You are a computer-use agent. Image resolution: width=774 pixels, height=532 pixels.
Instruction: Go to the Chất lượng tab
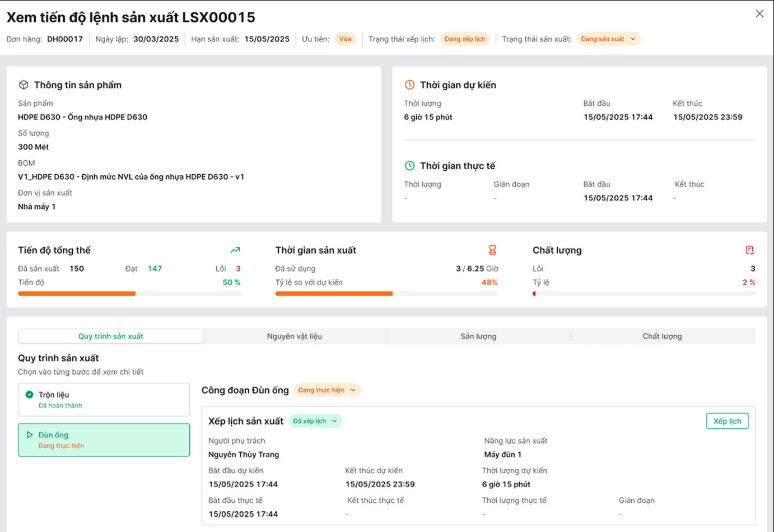[x=662, y=336]
